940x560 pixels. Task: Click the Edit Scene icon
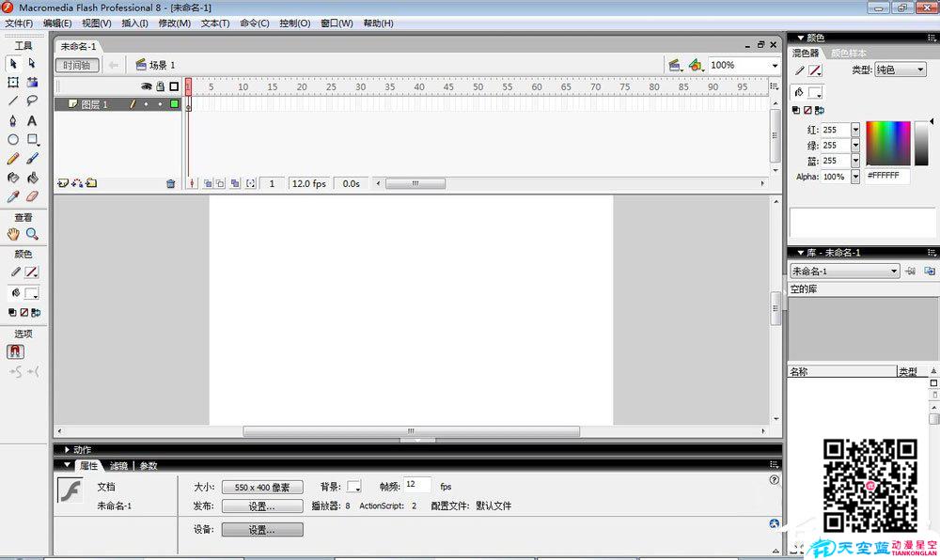pos(674,65)
